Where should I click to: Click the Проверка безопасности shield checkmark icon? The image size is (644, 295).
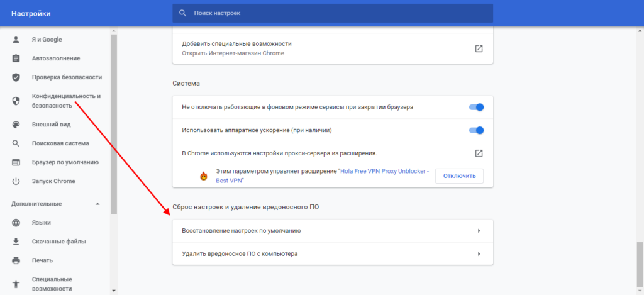point(16,77)
